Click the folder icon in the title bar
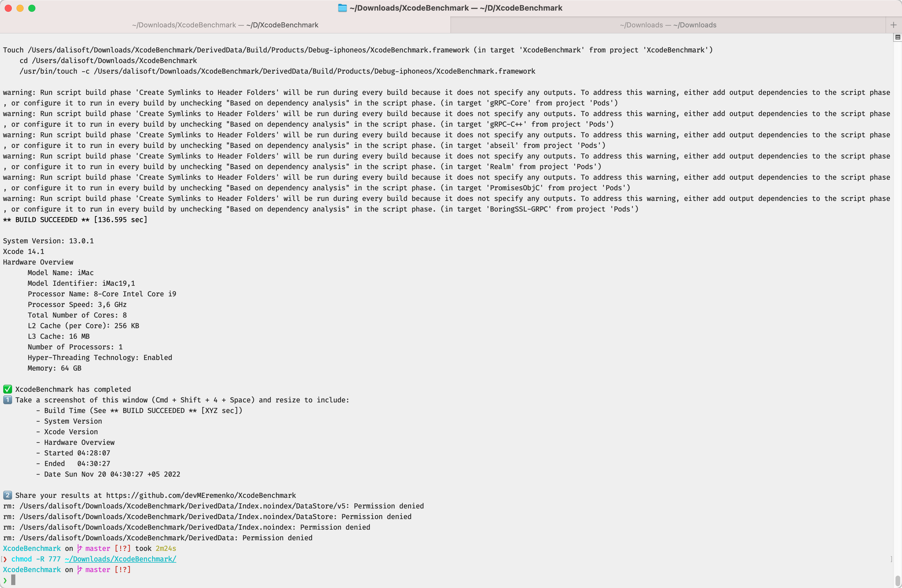Image resolution: width=902 pixels, height=588 pixels. pos(343,8)
